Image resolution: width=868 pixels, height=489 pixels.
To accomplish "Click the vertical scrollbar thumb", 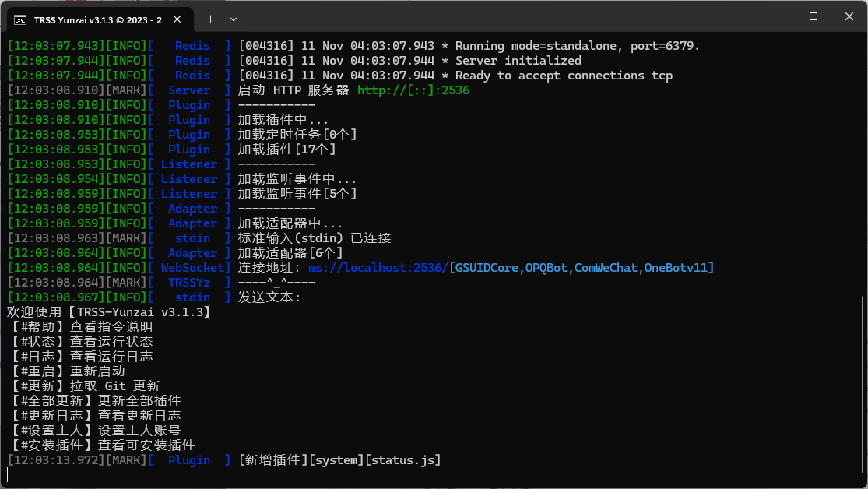I will (863, 382).
